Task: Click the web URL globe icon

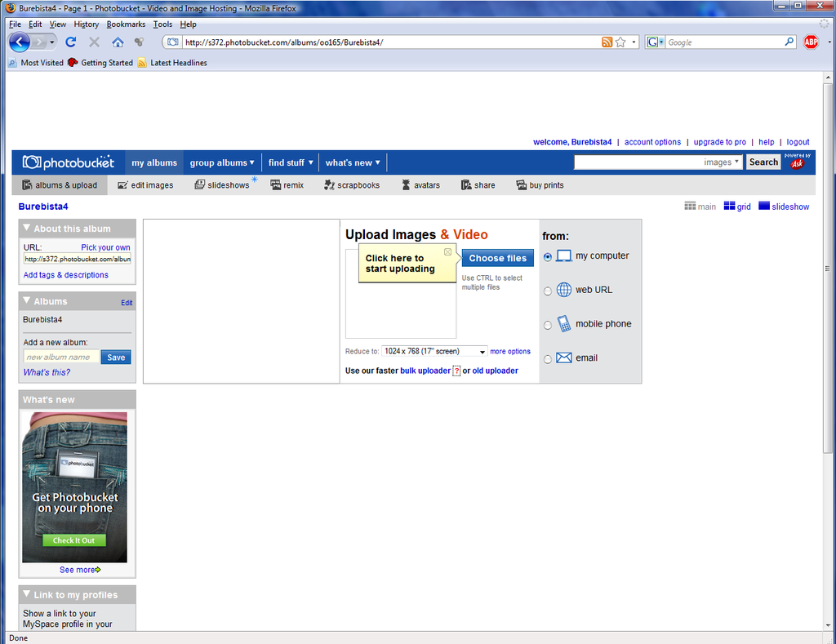Action: [563, 290]
